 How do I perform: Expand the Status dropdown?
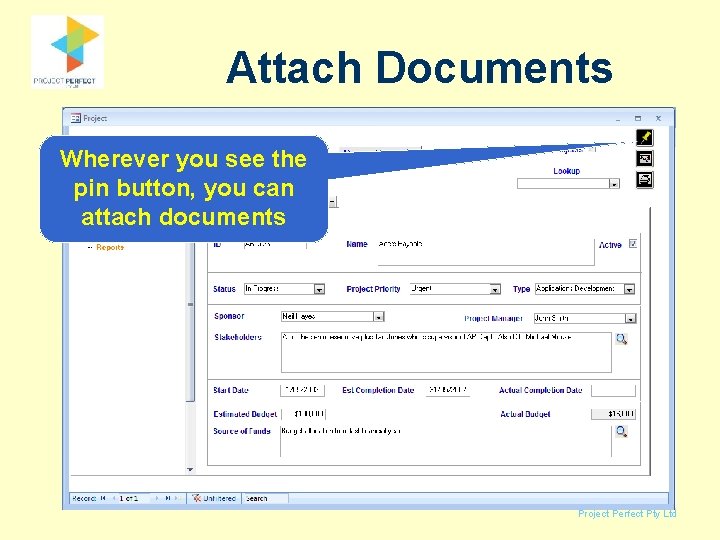(319, 289)
